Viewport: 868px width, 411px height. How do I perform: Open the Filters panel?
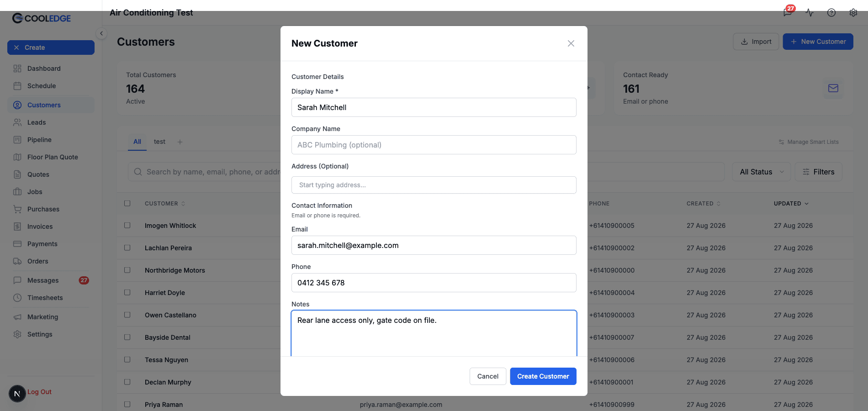click(818, 172)
